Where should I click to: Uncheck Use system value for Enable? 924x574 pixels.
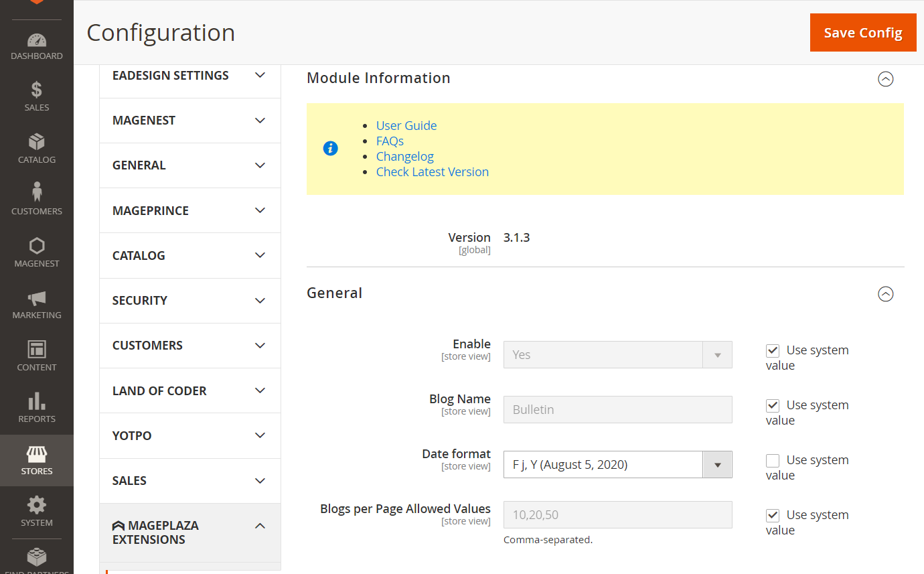tap(773, 350)
